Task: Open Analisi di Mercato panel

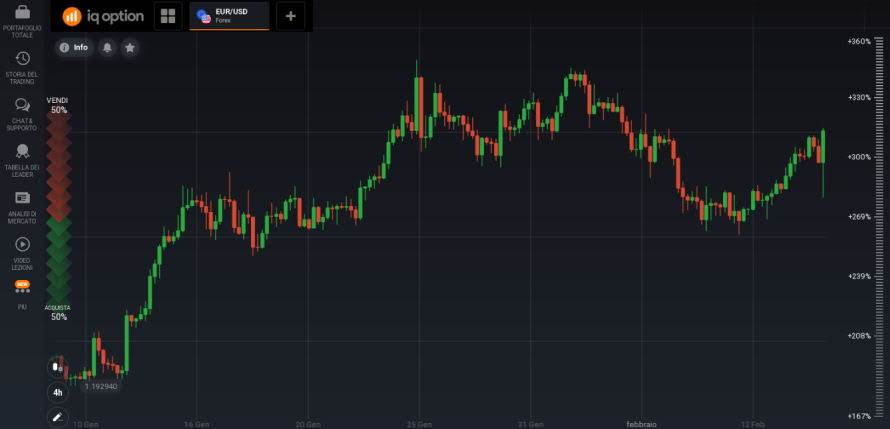Action: (23, 205)
